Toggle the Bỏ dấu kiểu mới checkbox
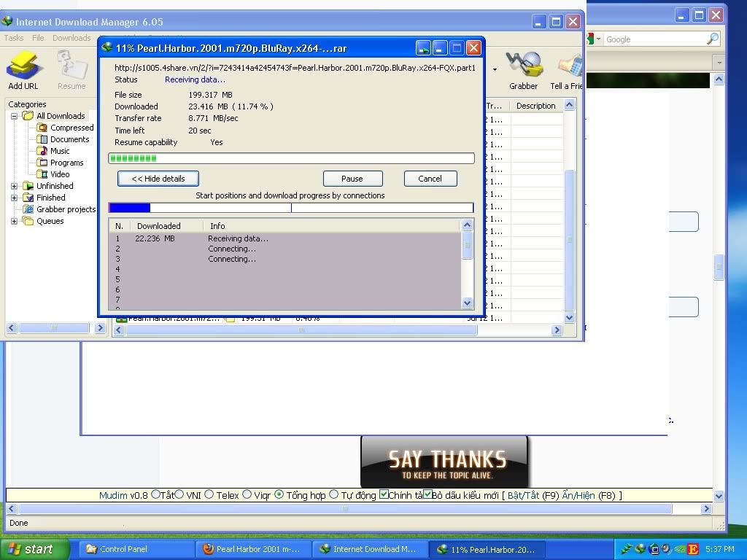 [x=427, y=494]
